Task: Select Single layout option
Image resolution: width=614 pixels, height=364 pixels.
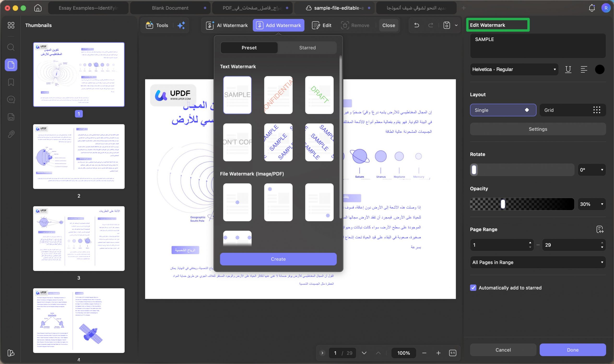Action: (x=503, y=110)
